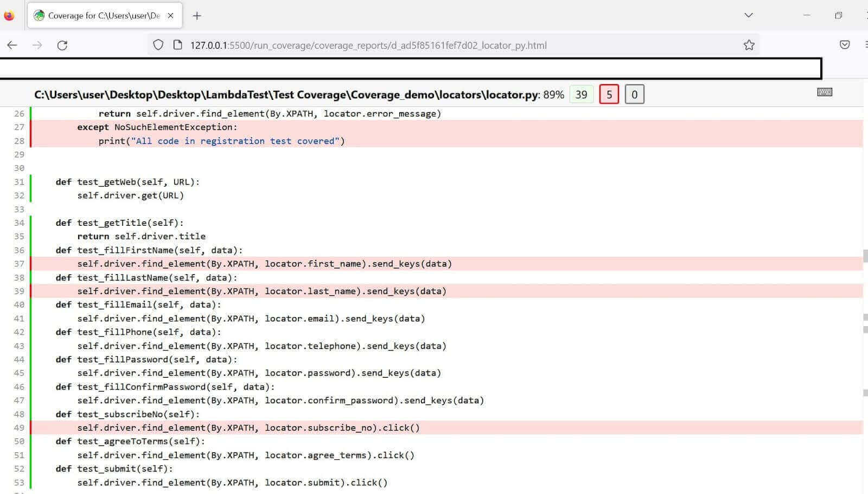Toggle the 5 missing lines highlight

609,94
